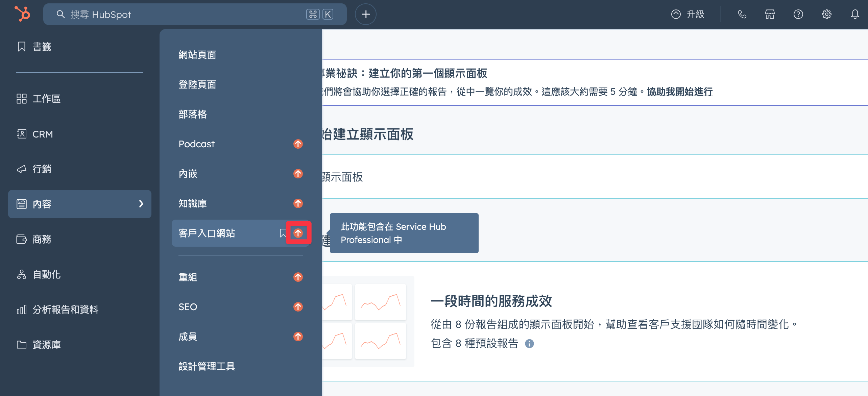Click the 升級 upgrade button label
This screenshot has height=396, width=868.
tap(696, 14)
